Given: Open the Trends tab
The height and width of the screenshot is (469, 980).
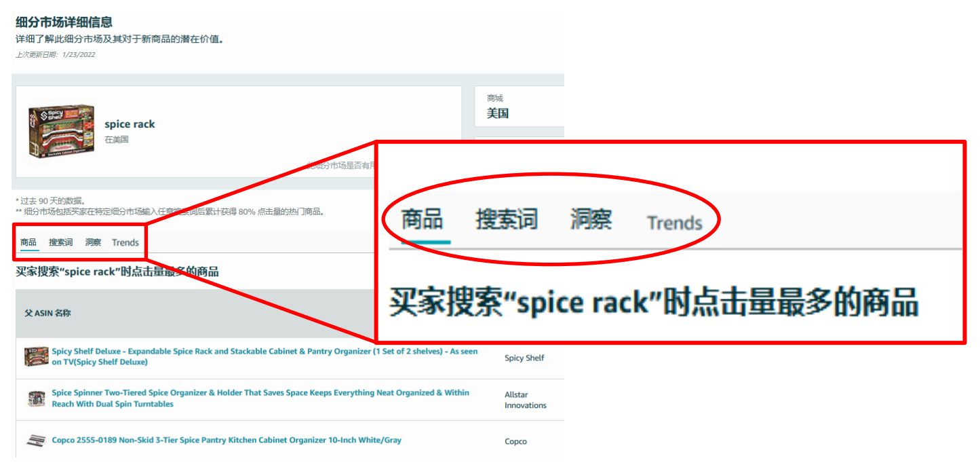Looking at the screenshot, I should click(x=125, y=242).
